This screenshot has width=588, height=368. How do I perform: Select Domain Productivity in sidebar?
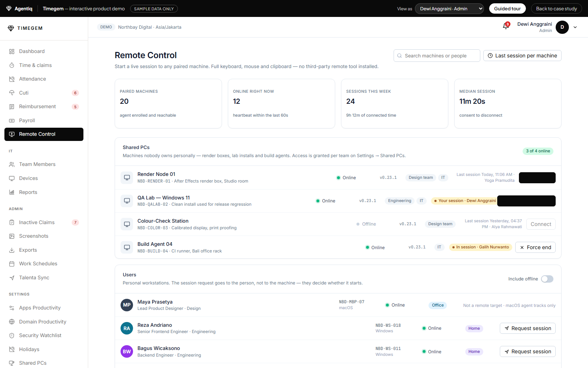coord(44,322)
